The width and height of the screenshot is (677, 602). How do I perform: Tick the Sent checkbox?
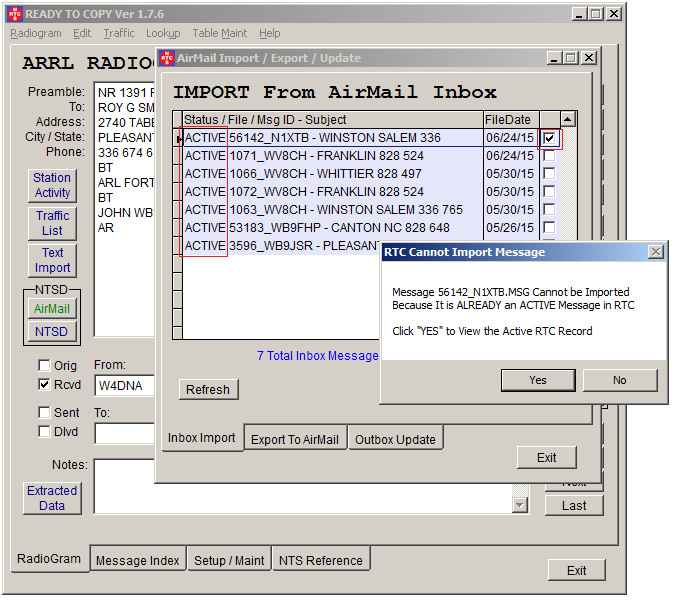click(44, 412)
